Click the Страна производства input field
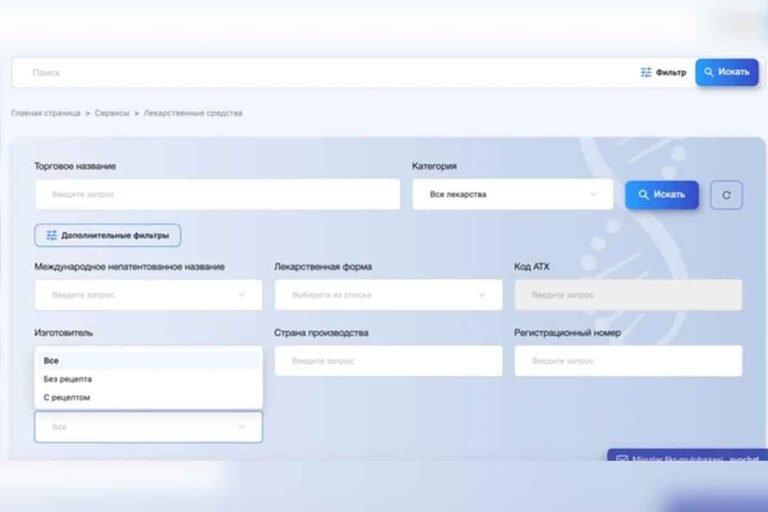 (388, 361)
